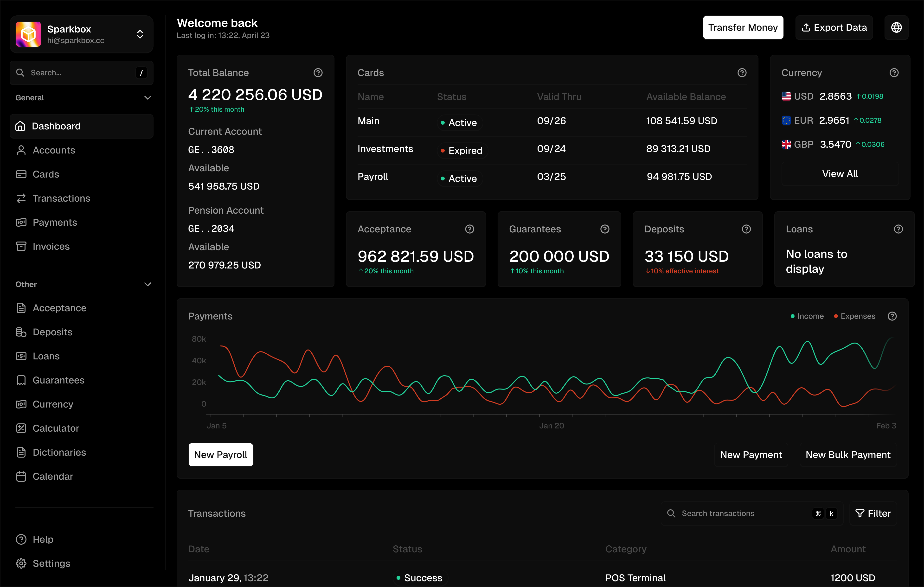Collapse the Other section in sidebar
The height and width of the screenshot is (587, 924).
(x=148, y=284)
